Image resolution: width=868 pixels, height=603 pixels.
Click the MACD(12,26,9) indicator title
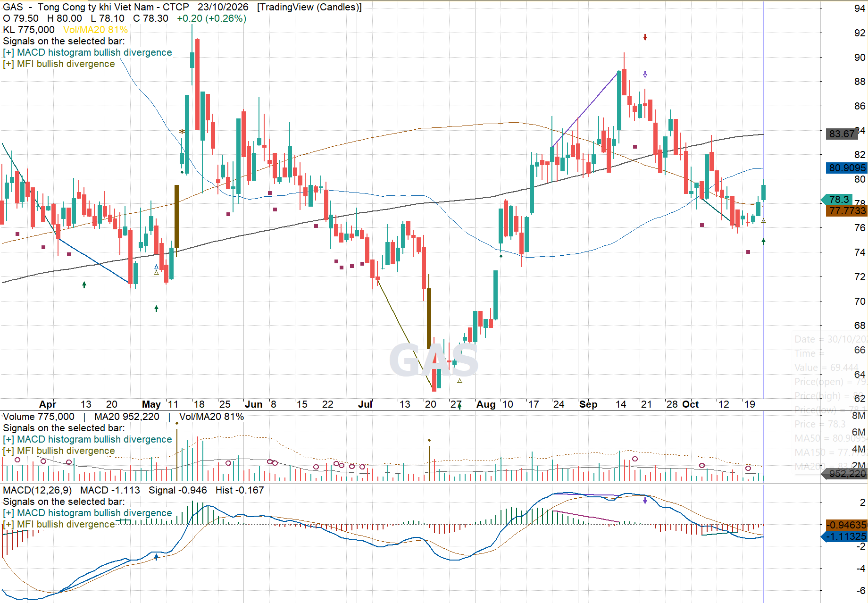(37, 490)
